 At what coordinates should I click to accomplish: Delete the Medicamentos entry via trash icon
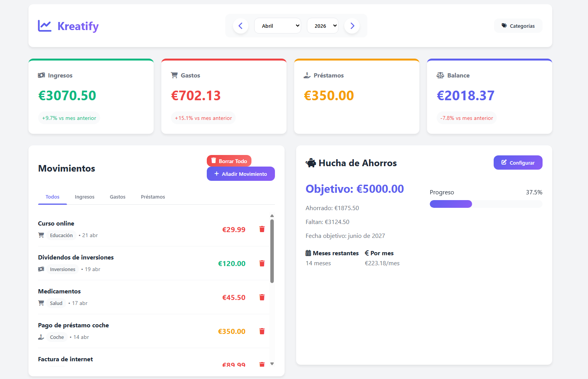[262, 297]
